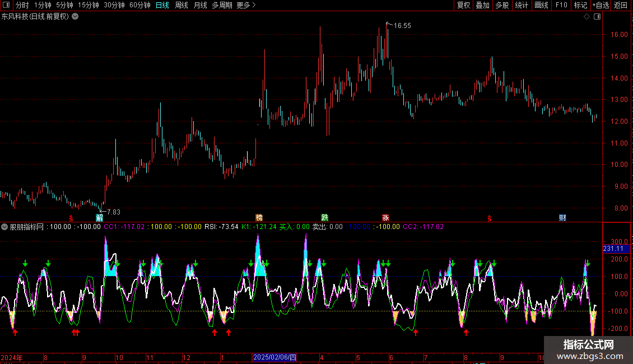Click 返回 to go back
The height and width of the screenshot is (364, 633).
coord(621,5)
